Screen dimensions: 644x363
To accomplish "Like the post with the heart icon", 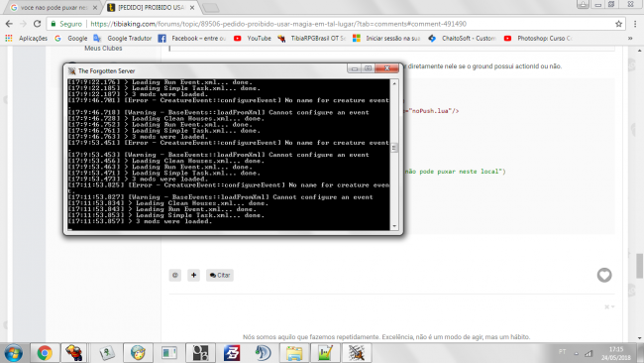I will click(604, 275).
